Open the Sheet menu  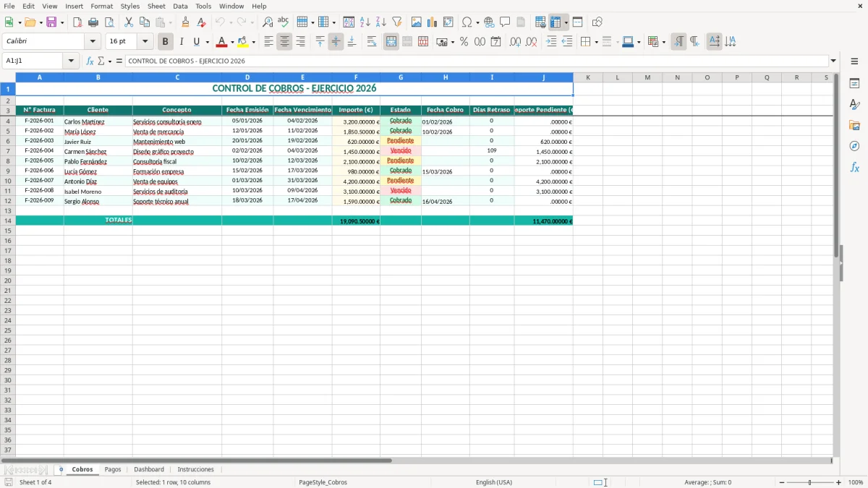pos(156,6)
